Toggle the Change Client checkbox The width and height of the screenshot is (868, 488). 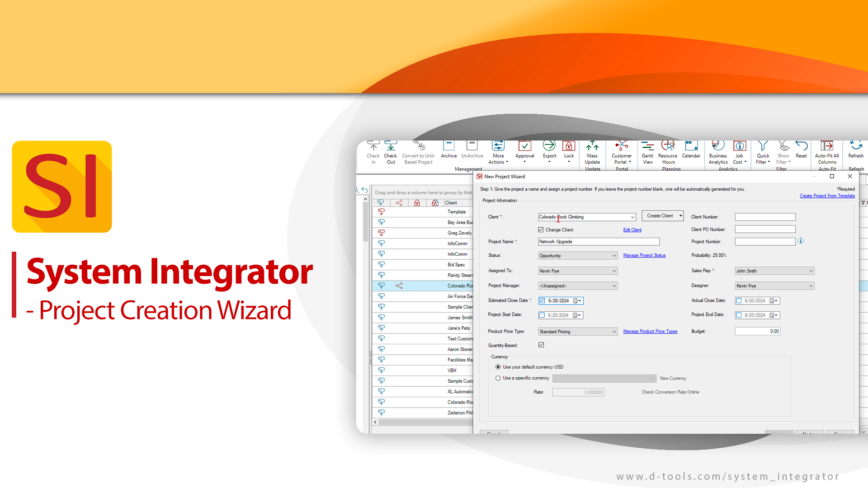[x=539, y=230]
